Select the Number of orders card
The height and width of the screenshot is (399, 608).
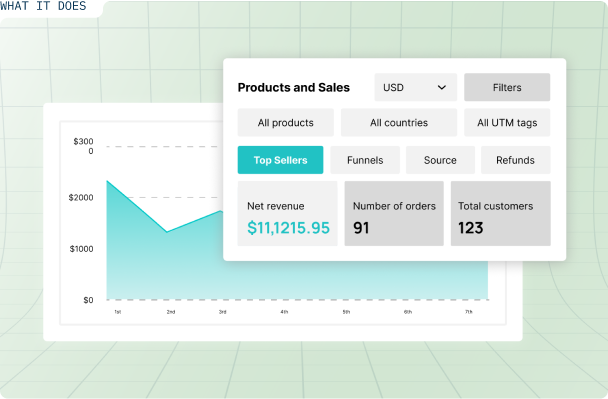click(394, 213)
